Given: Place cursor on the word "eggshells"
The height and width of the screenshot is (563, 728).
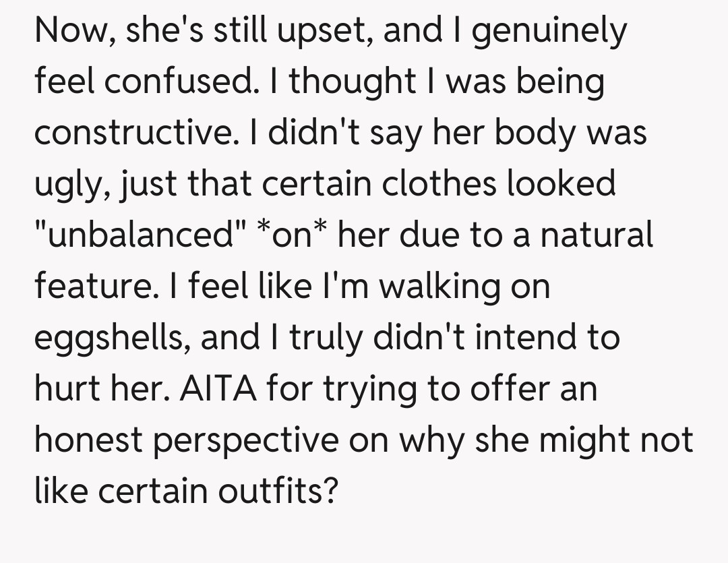Looking at the screenshot, I should [108, 337].
